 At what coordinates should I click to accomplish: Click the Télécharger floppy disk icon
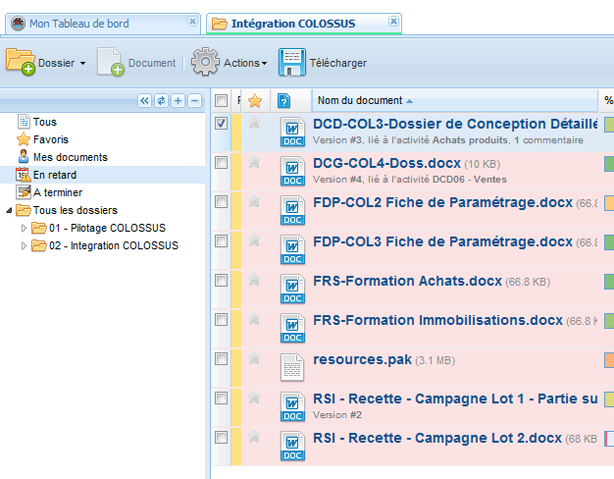pos(292,62)
